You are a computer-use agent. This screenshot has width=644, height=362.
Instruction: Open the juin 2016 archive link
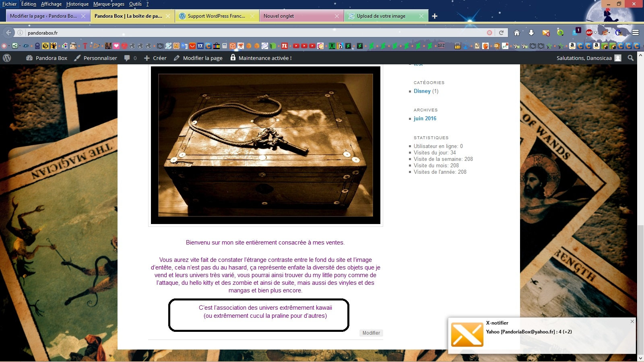point(425,118)
